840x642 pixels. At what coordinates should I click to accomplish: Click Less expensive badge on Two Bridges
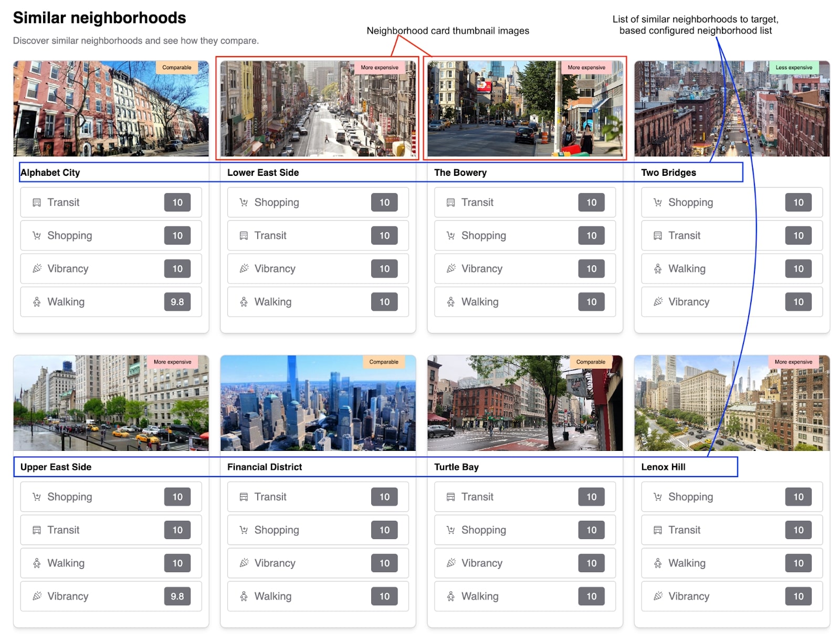tap(793, 68)
